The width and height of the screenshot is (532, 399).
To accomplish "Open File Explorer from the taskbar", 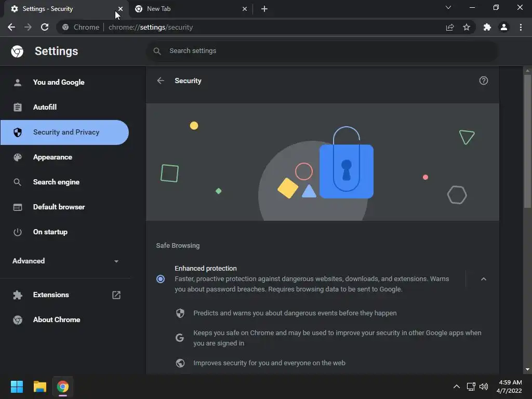I will (39, 387).
